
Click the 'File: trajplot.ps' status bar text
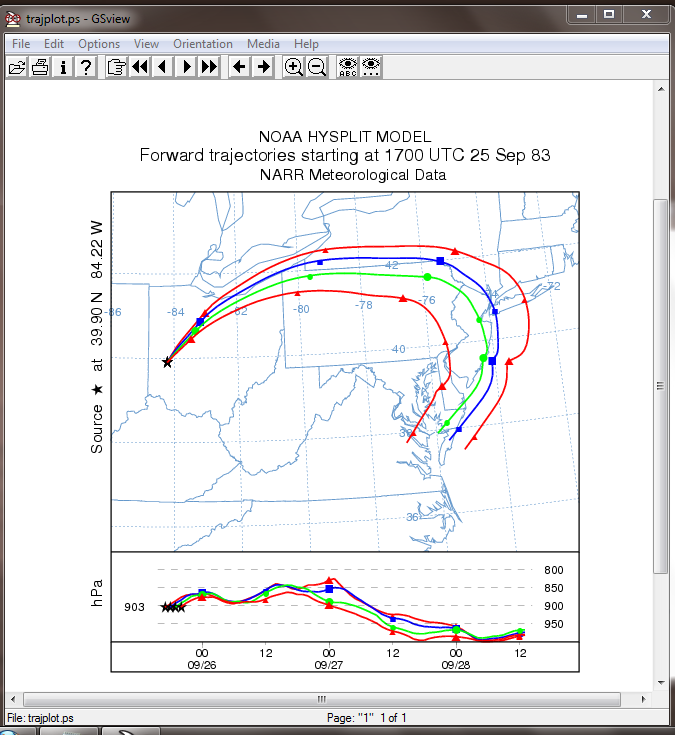[40, 718]
